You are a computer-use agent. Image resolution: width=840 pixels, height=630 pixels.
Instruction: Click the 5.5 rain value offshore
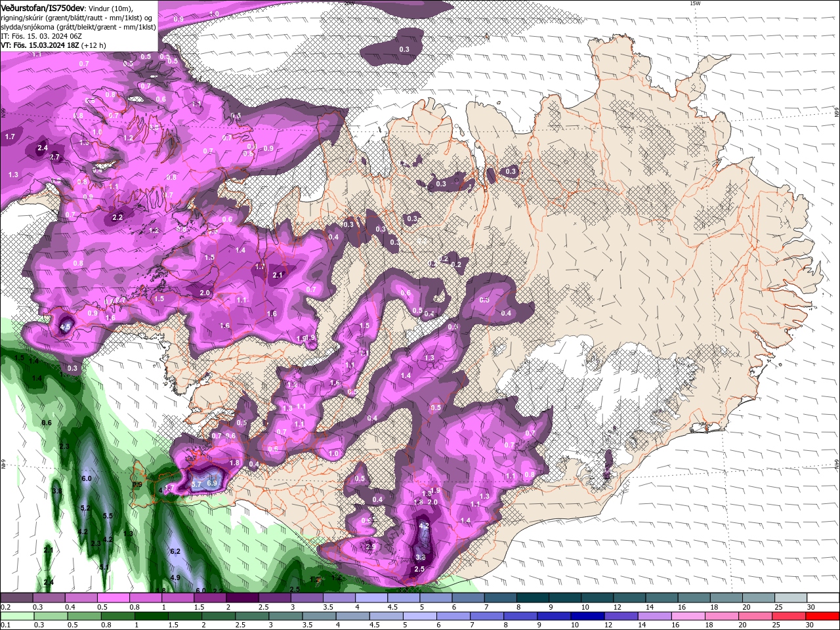tap(108, 516)
